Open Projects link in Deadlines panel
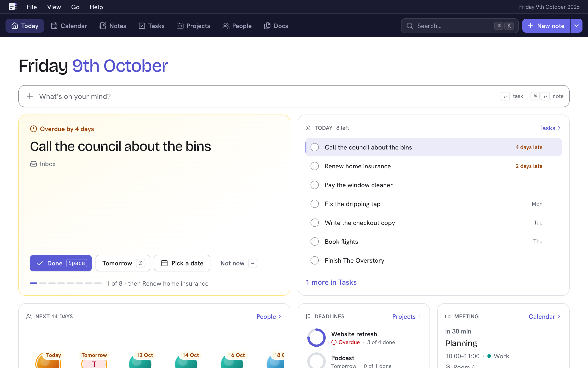 coord(407,317)
